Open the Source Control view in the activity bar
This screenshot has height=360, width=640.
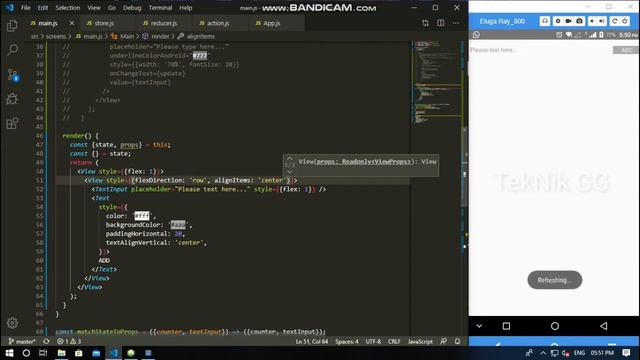(x=12, y=75)
